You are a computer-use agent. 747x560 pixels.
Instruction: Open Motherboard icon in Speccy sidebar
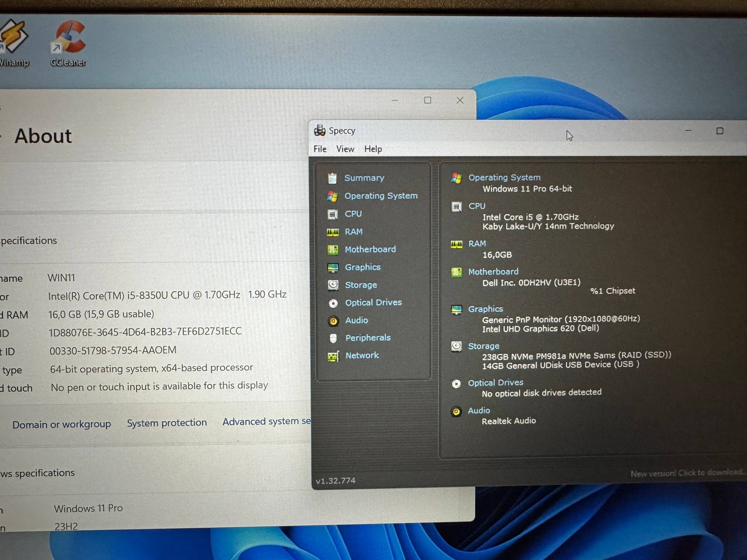pos(333,250)
